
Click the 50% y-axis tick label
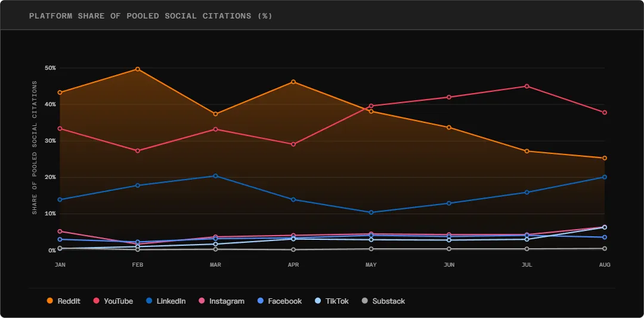[x=51, y=68]
